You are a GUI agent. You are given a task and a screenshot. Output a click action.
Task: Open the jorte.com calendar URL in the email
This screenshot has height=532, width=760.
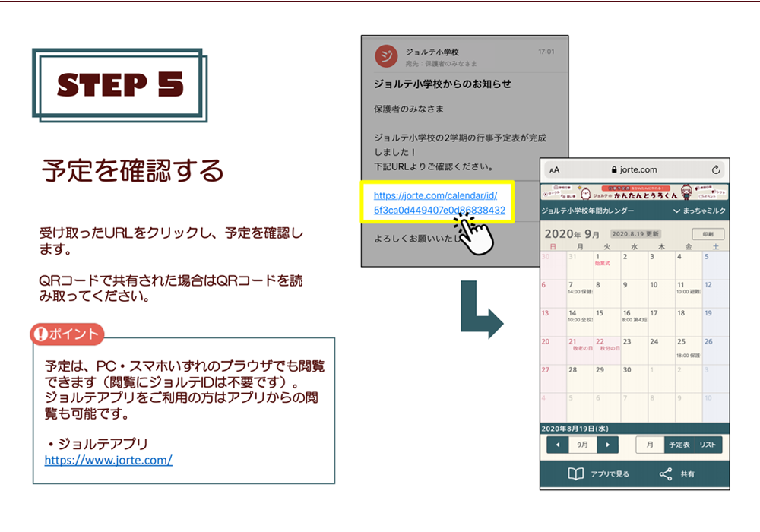point(439,202)
